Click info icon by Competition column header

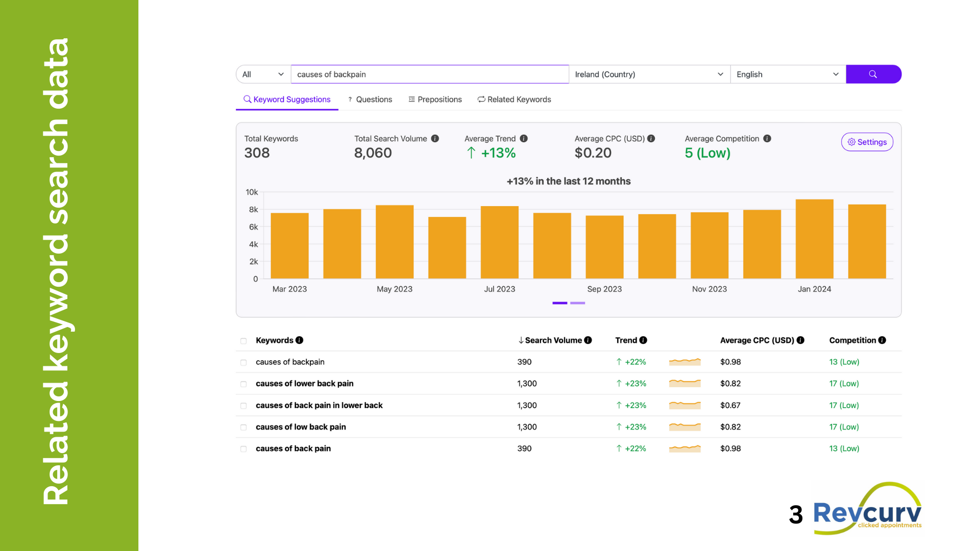click(x=882, y=340)
